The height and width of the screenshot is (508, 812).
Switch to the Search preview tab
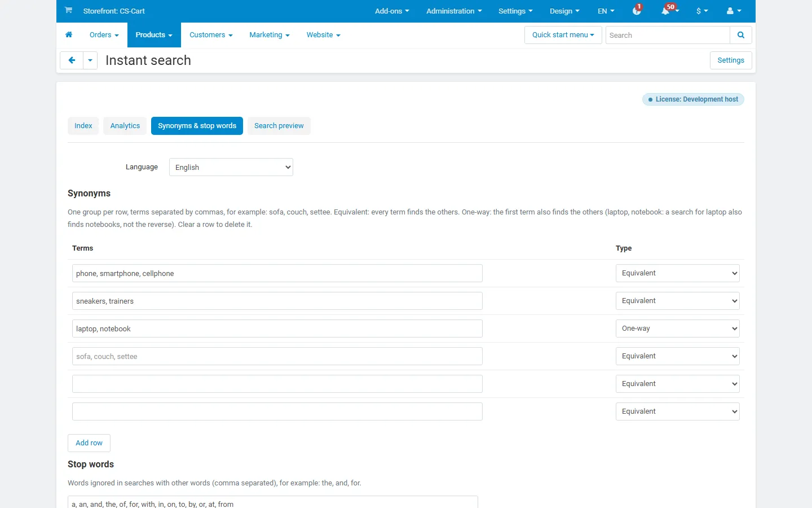pyautogui.click(x=279, y=126)
